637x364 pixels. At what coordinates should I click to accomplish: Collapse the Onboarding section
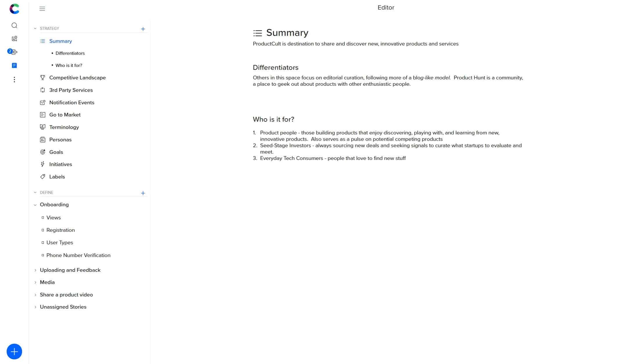click(x=35, y=205)
